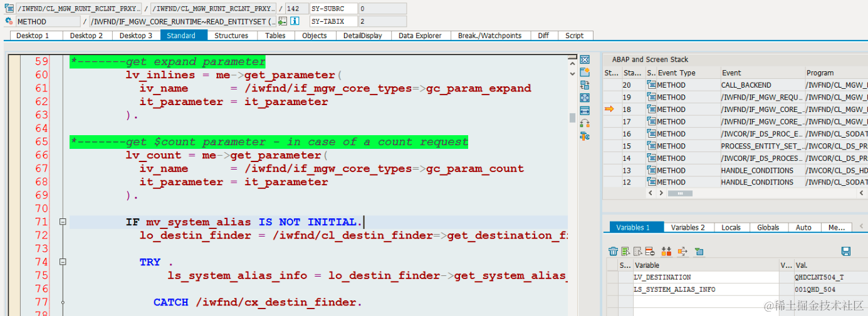Click right scroll arrow under stack table
The height and width of the screenshot is (316, 868).
click(x=661, y=193)
